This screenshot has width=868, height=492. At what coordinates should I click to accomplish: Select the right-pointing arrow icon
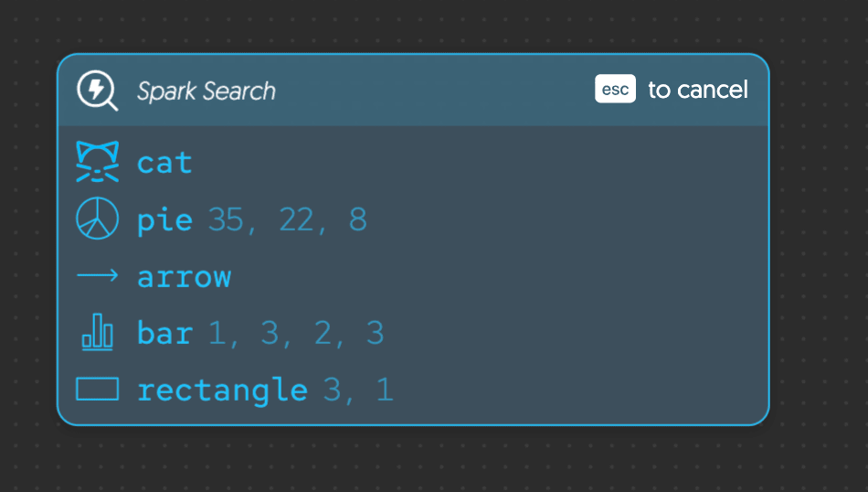click(x=97, y=276)
